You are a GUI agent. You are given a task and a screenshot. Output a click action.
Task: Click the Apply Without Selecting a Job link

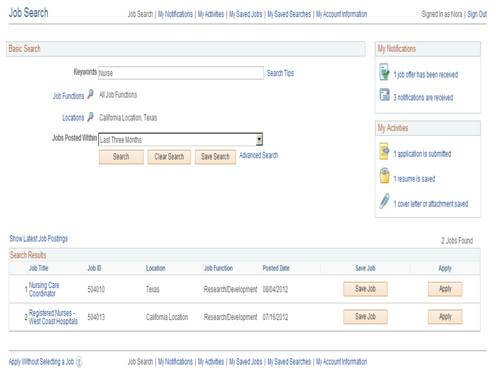tap(41, 362)
